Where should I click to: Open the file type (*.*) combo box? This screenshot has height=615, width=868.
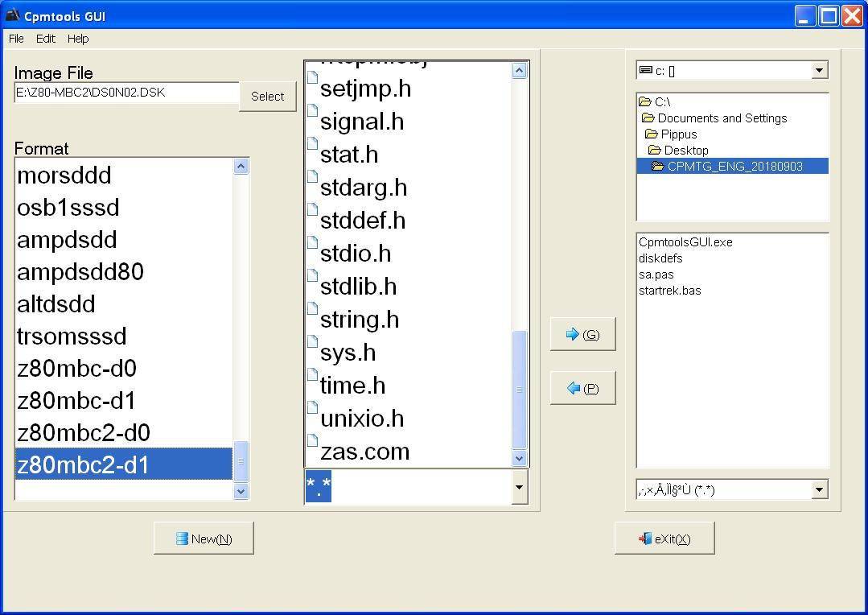tap(819, 489)
